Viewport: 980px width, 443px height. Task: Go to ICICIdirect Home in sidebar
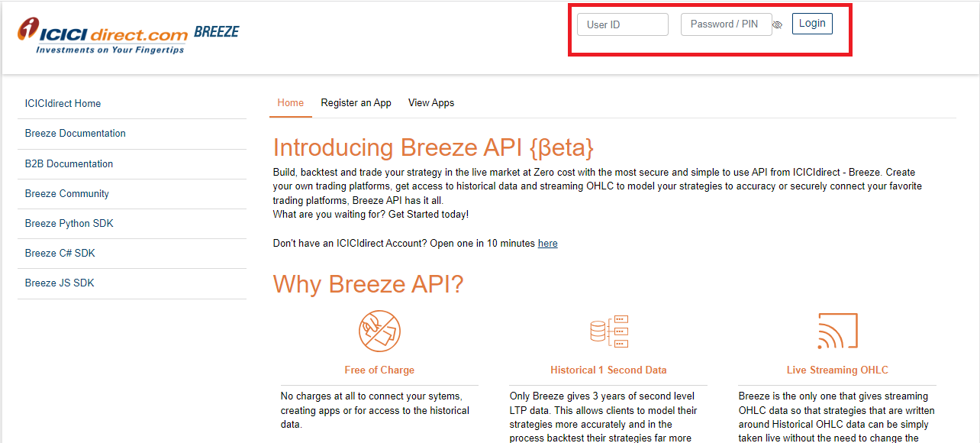(x=63, y=104)
